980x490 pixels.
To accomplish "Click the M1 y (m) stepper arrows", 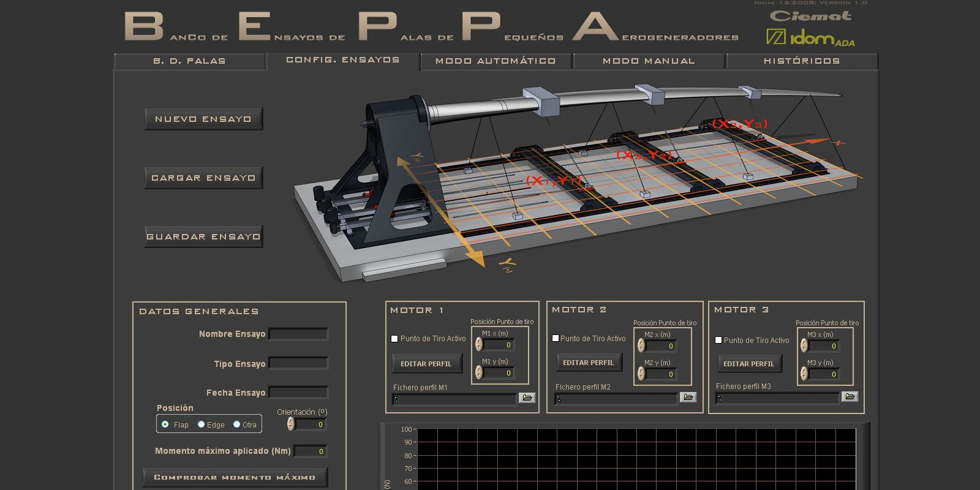I will [478, 372].
